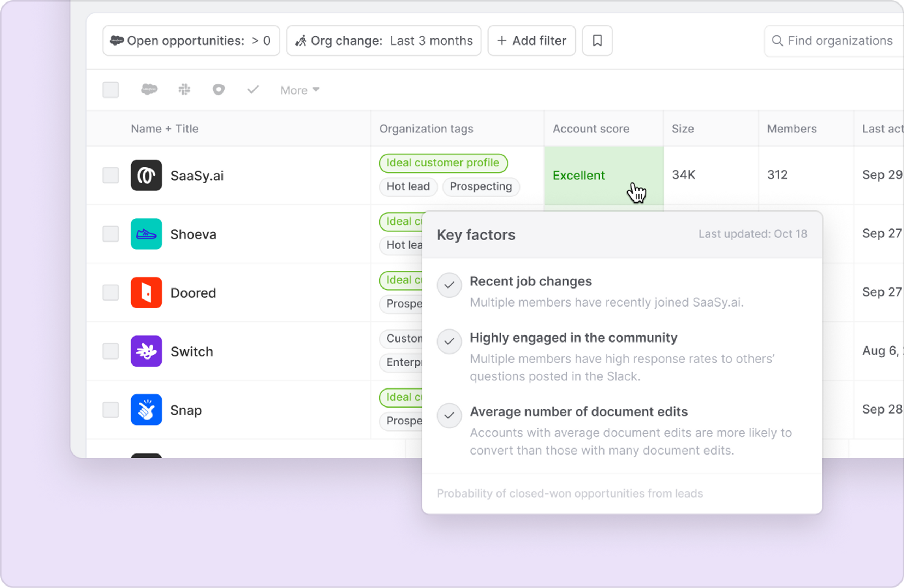The image size is (904, 588).
Task: Expand the More dropdown menu
Action: [300, 90]
